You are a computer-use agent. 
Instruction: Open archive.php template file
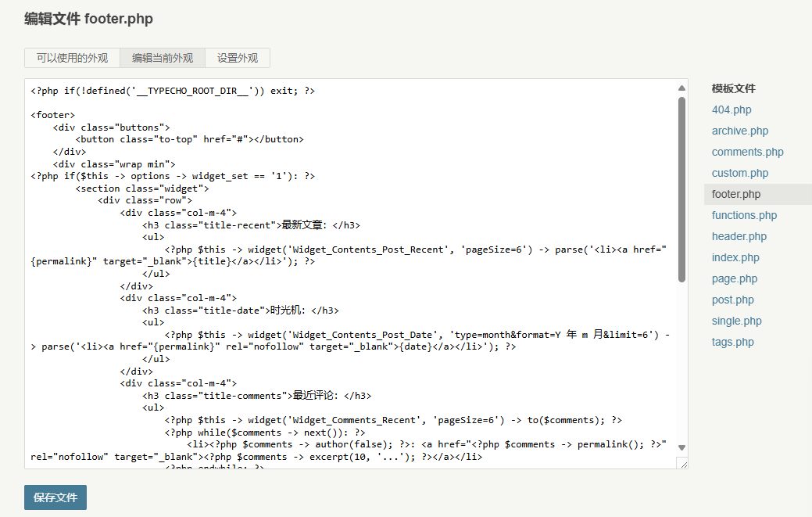click(739, 131)
